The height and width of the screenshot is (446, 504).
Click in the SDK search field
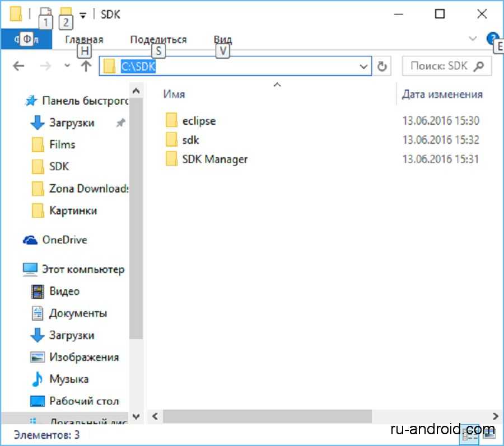point(438,66)
